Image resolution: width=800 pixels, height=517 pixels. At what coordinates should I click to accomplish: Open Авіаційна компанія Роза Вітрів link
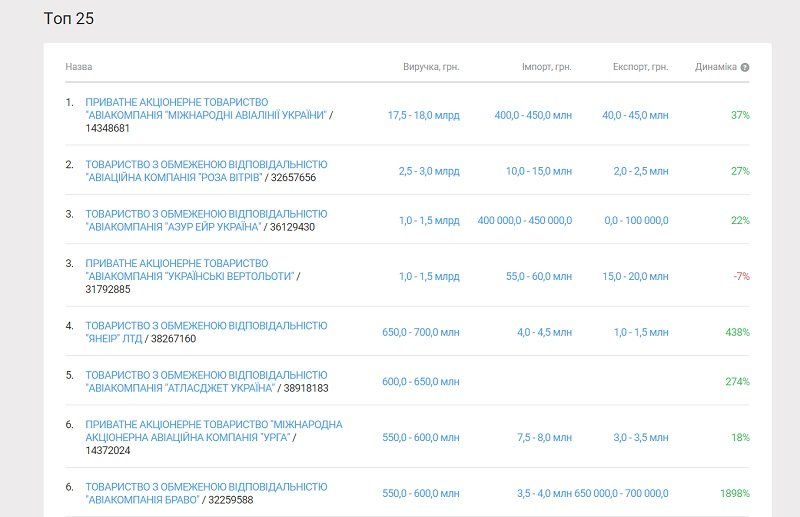206,171
